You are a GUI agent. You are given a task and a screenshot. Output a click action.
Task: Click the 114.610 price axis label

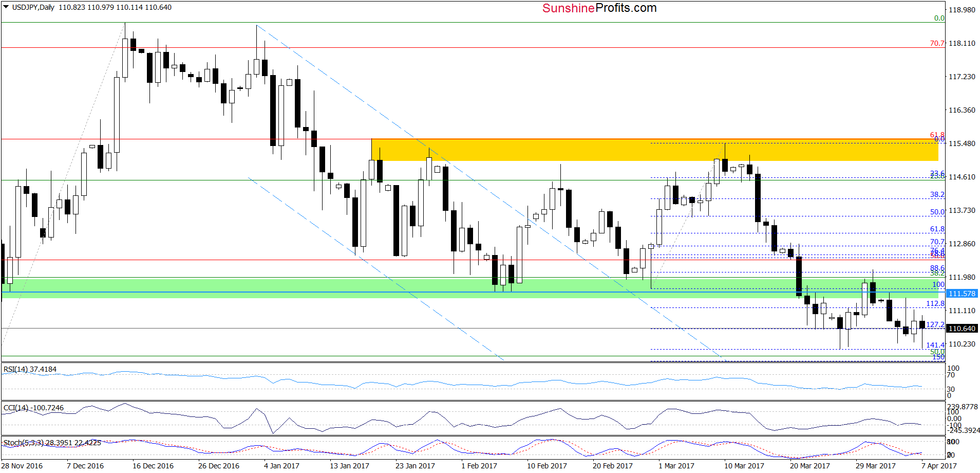click(962, 177)
